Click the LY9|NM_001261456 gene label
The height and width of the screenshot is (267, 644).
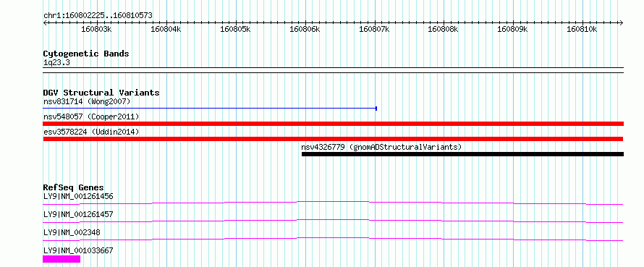tap(78, 196)
